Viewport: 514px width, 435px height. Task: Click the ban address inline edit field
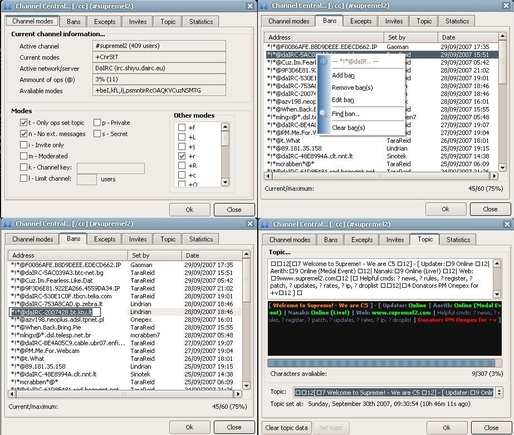tap(55, 312)
